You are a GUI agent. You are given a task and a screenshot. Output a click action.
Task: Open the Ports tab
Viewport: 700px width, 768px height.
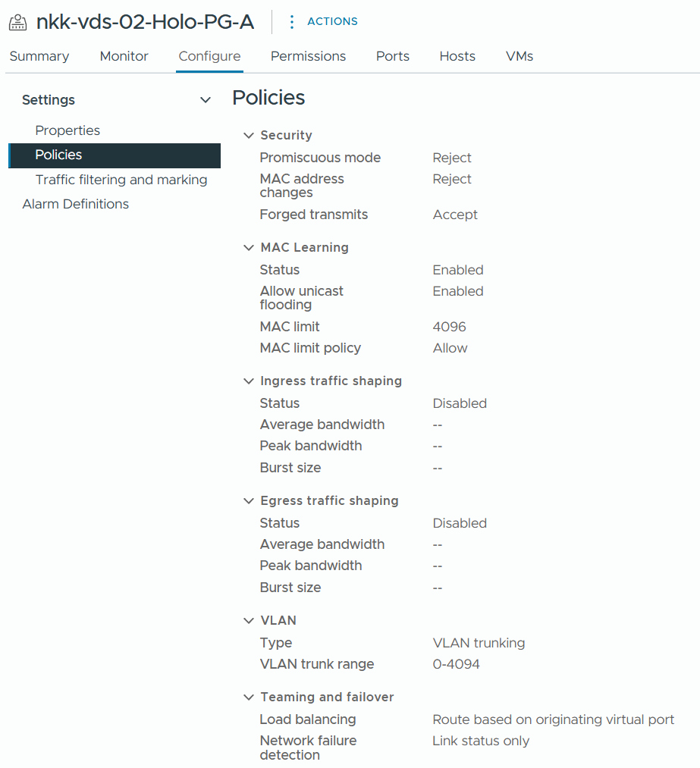click(393, 56)
